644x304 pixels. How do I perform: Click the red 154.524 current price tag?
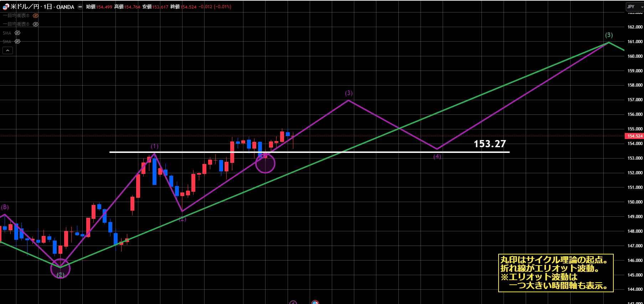coord(634,136)
